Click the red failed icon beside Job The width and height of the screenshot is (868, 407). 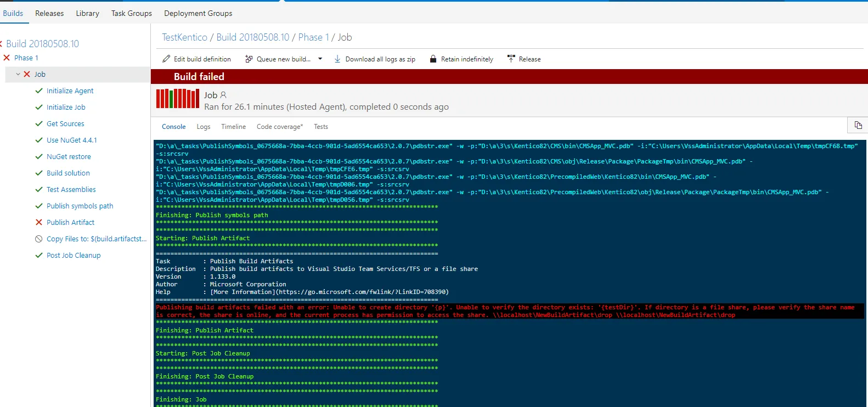pyautogui.click(x=27, y=74)
